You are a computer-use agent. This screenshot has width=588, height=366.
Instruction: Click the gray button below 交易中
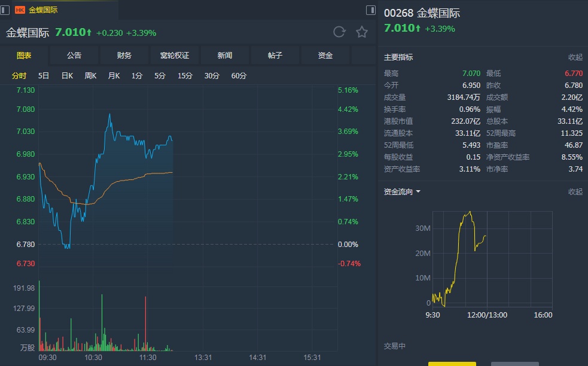[x=515, y=364]
